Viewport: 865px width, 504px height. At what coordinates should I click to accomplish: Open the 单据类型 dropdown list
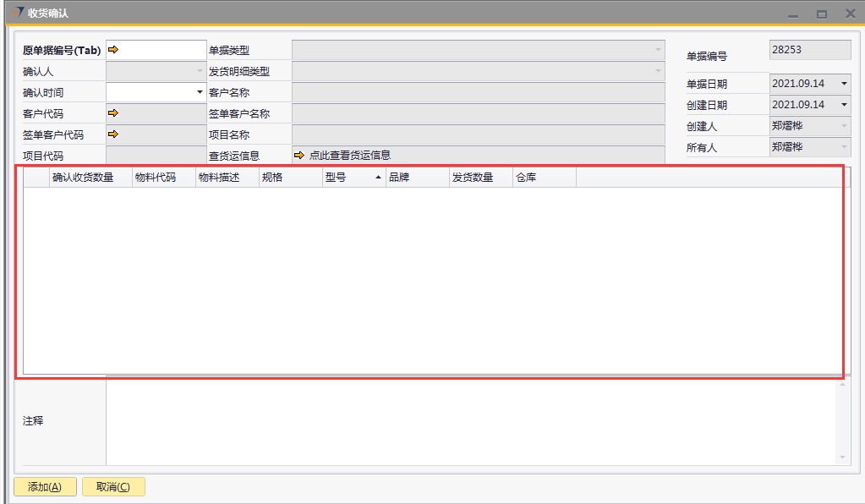pos(658,50)
